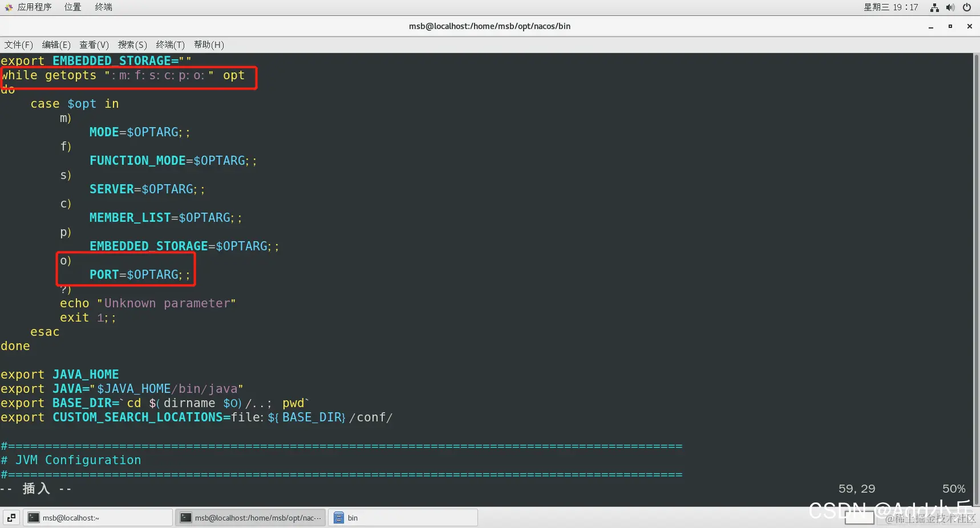
Task: Open the 帮助(H) menu
Action: pyautogui.click(x=209, y=44)
